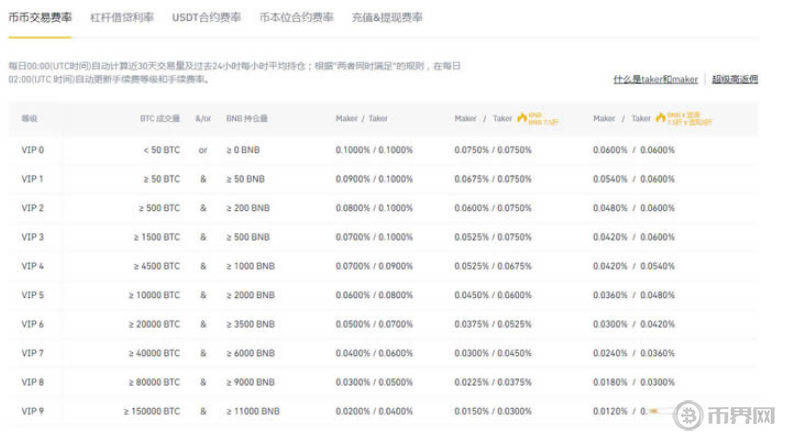
Task: Click the circular coin logo at bottom right
Action: click(687, 416)
